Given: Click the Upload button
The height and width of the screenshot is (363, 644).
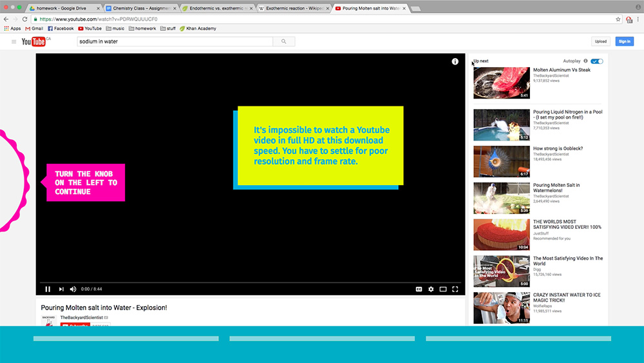Looking at the screenshot, I should [x=600, y=41].
